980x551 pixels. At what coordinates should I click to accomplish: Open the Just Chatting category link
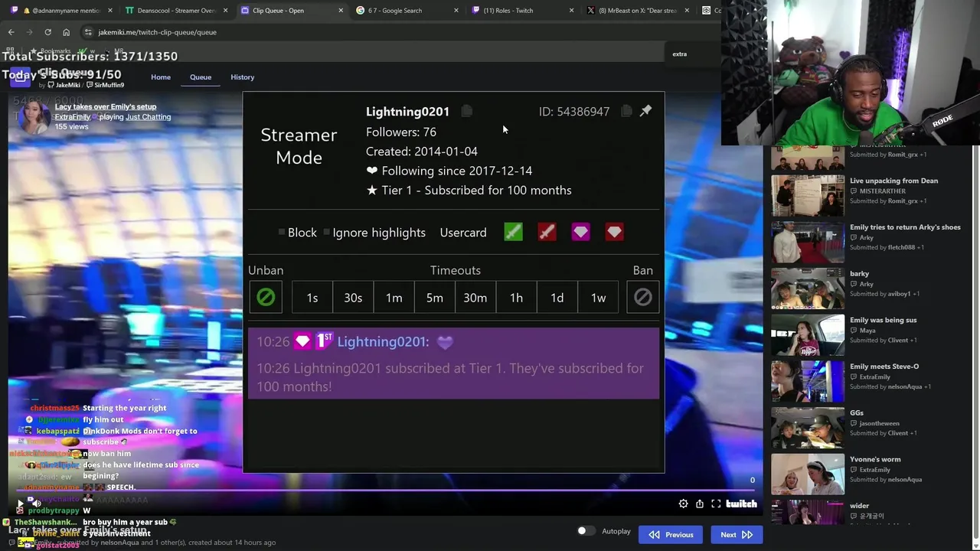149,117
